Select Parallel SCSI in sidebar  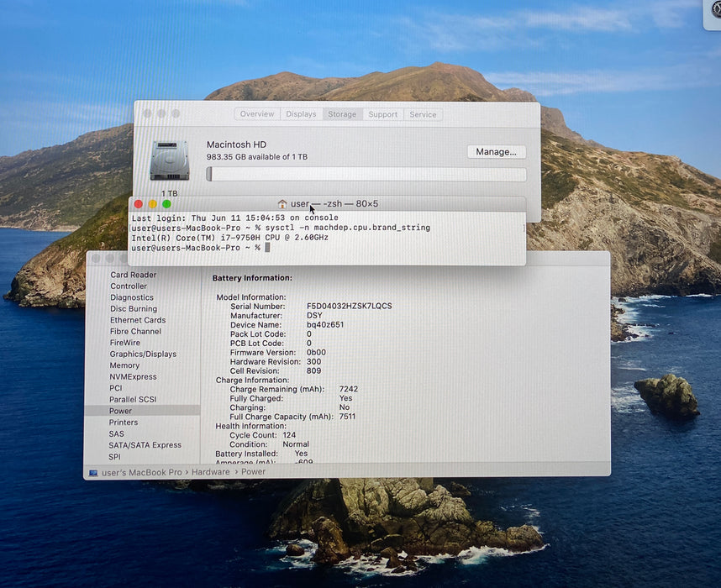[133, 400]
